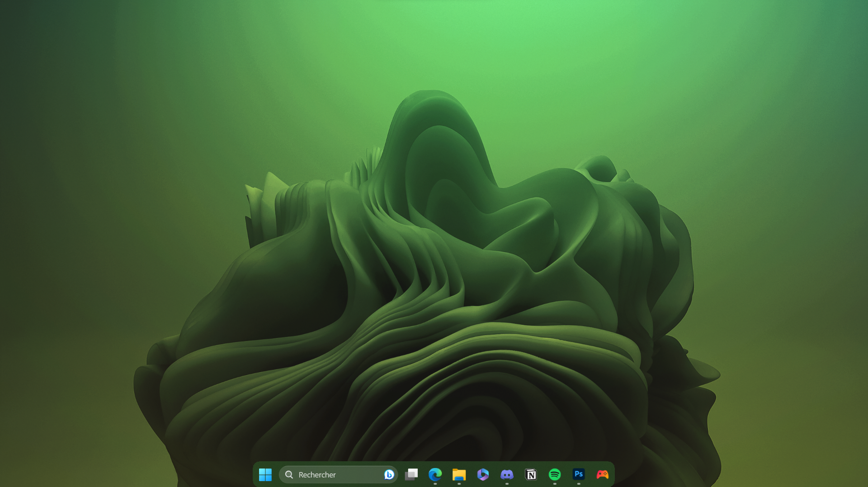Open the Windows Start menu
Viewport: 868px width, 487px height.
click(x=265, y=474)
